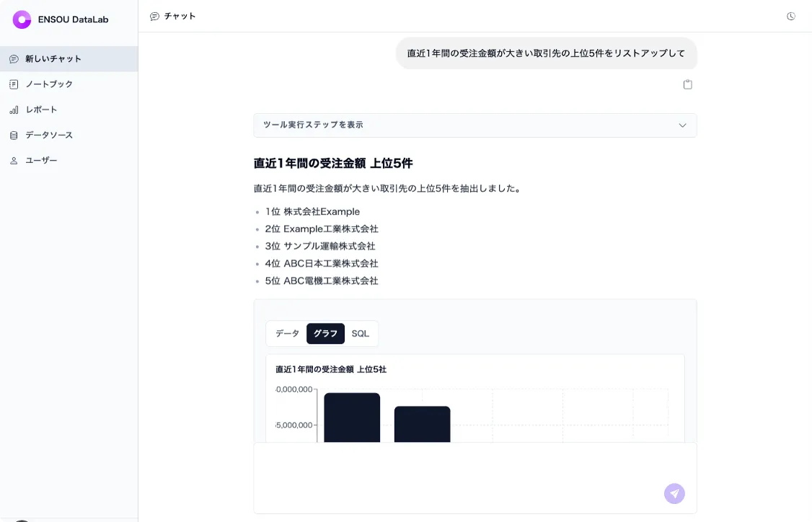Click the レポート sidebar label
Screen dimensions: 812x522
(41, 110)
